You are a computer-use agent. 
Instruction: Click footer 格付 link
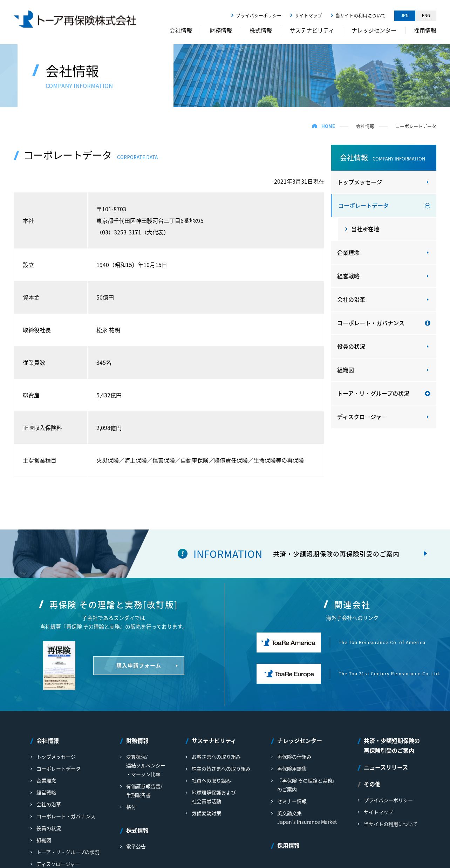(131, 807)
